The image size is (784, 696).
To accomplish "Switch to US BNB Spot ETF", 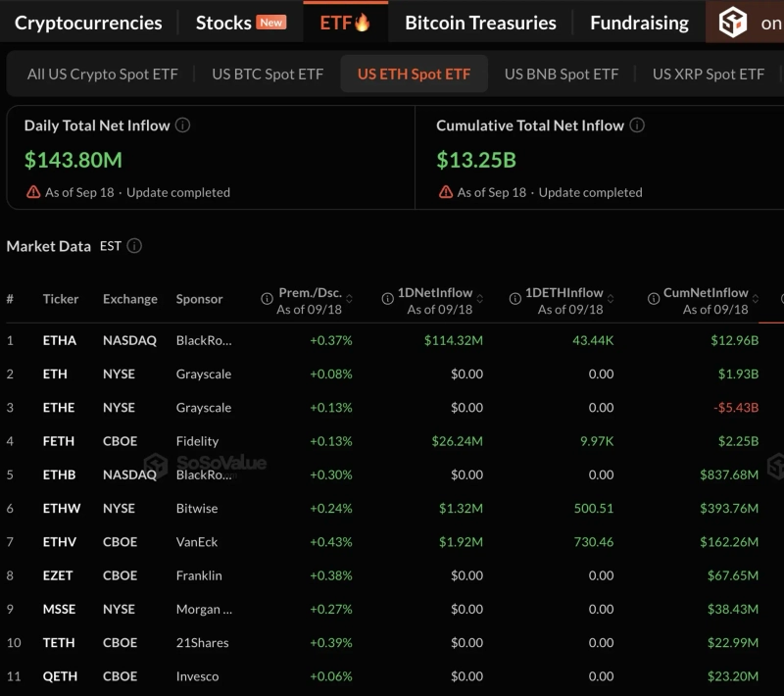I will 562,74.
